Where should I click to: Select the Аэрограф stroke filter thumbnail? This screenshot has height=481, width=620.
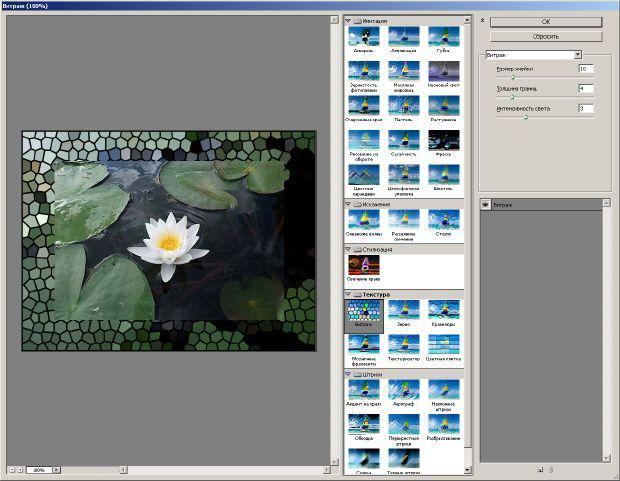tap(403, 390)
